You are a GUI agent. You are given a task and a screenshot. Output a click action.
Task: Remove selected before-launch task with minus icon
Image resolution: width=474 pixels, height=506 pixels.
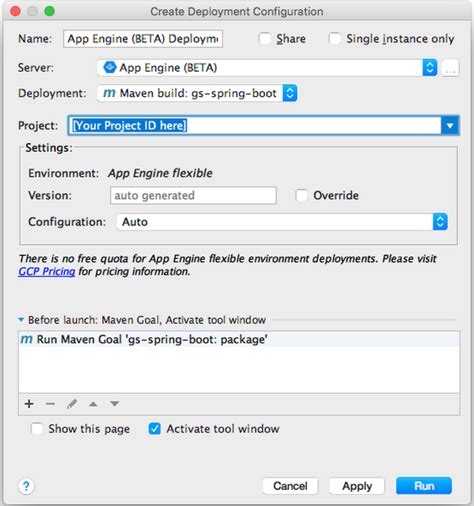tap(50, 404)
